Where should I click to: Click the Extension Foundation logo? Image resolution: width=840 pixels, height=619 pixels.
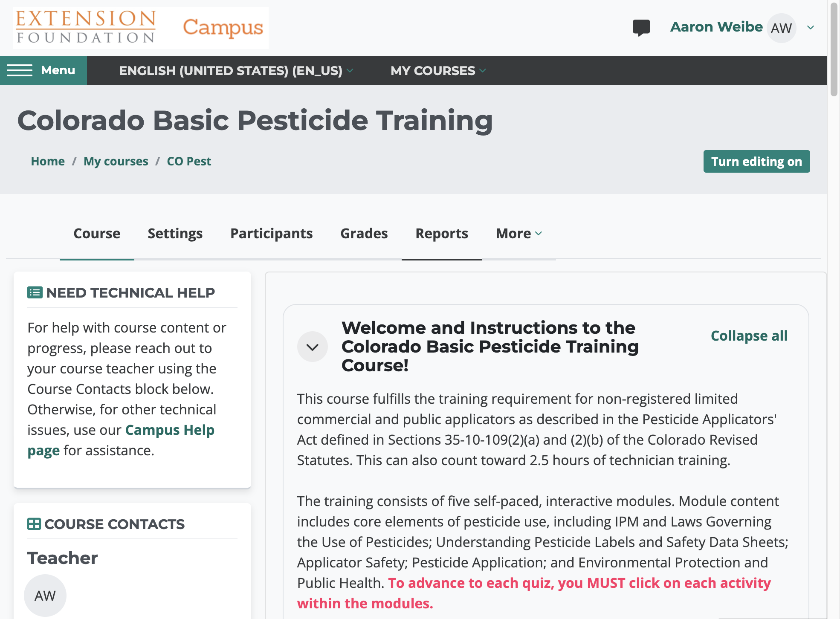pos(86,27)
